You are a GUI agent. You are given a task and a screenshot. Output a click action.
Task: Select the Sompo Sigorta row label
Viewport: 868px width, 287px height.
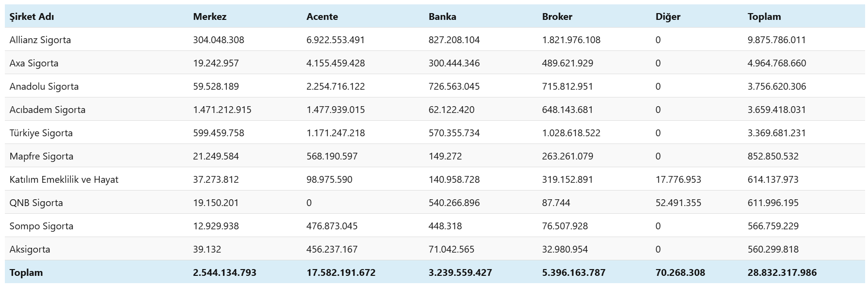coord(41,226)
